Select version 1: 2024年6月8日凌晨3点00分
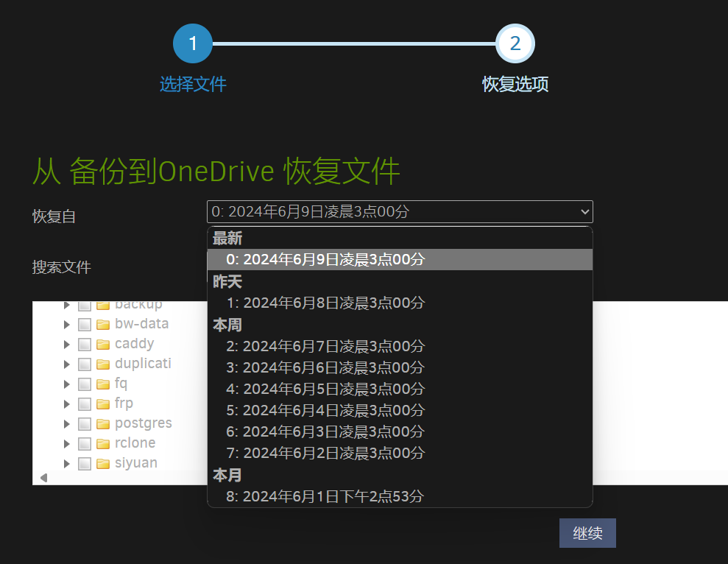The height and width of the screenshot is (564, 728). pos(400,303)
